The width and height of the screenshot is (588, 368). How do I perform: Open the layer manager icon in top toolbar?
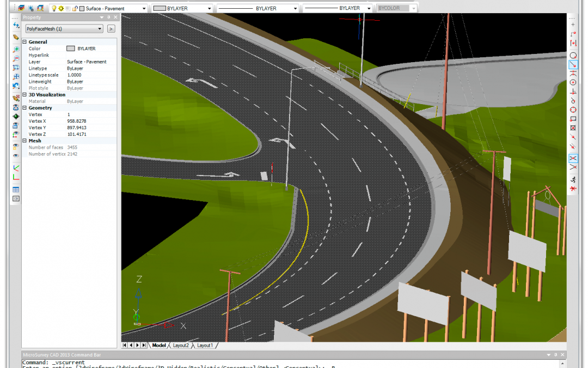(21, 9)
